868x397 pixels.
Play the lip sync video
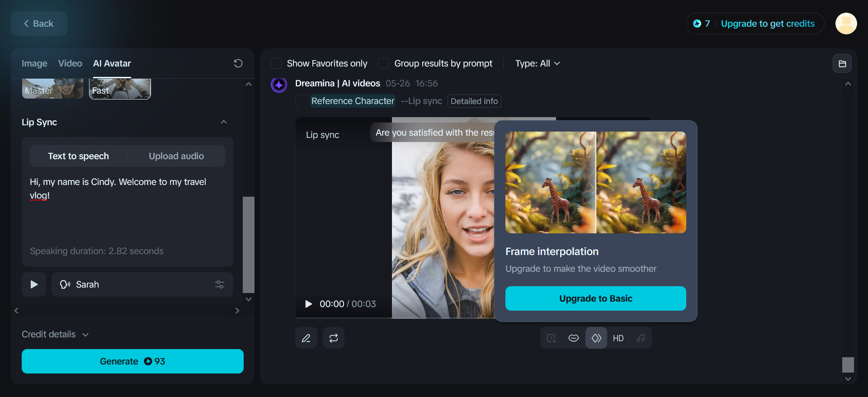coord(309,304)
